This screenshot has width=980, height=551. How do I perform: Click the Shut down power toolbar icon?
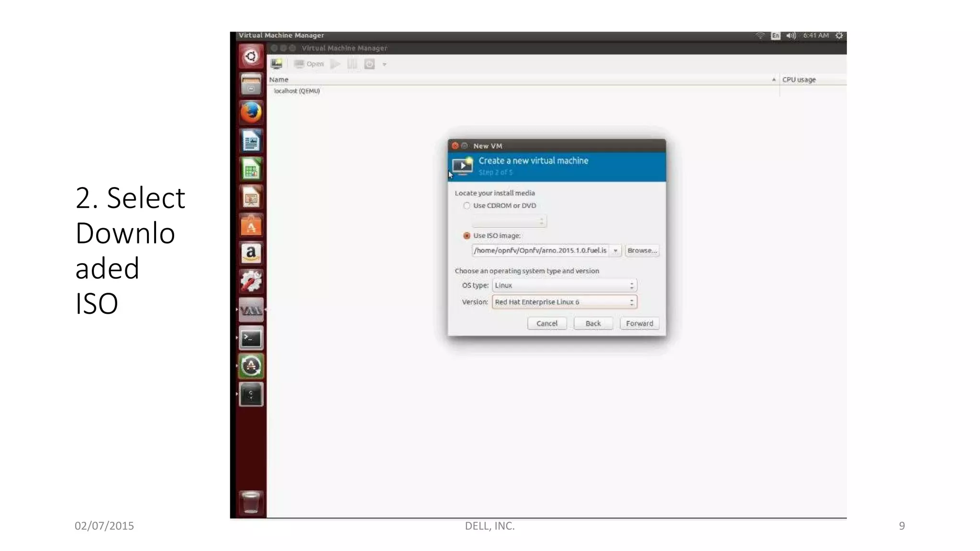[x=369, y=64]
